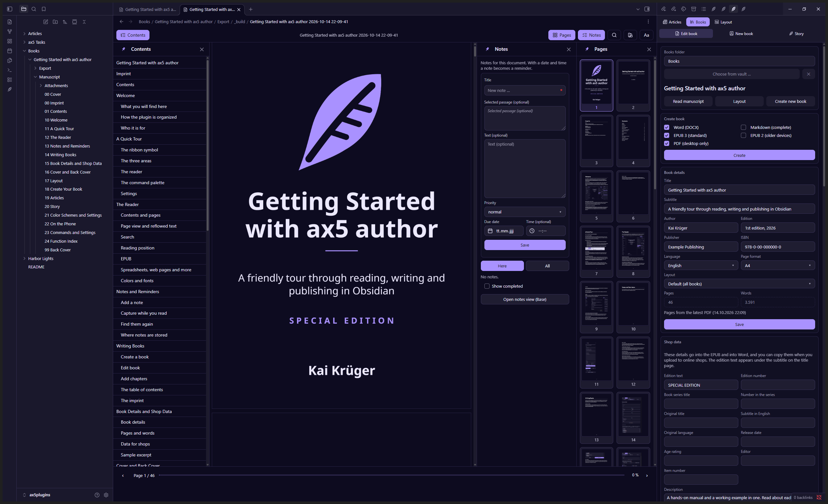This screenshot has width=828, height=504.
Task: Open the reader search magnifier icon
Action: (614, 35)
